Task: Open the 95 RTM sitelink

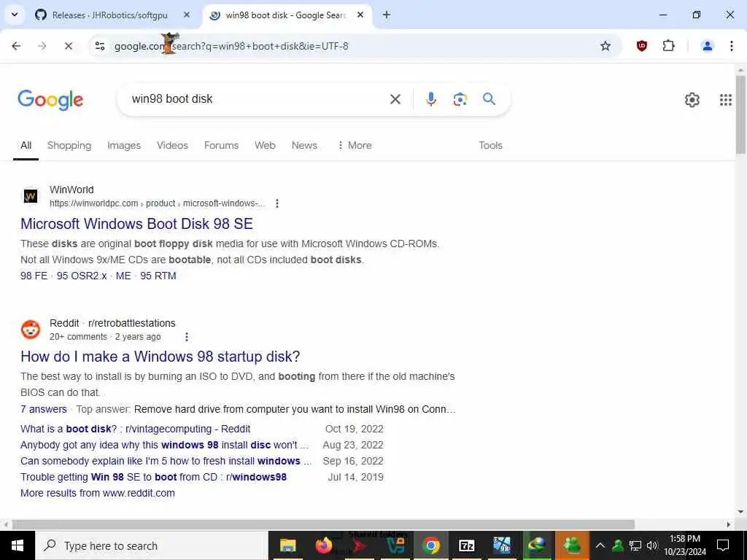Action: pyautogui.click(x=158, y=276)
